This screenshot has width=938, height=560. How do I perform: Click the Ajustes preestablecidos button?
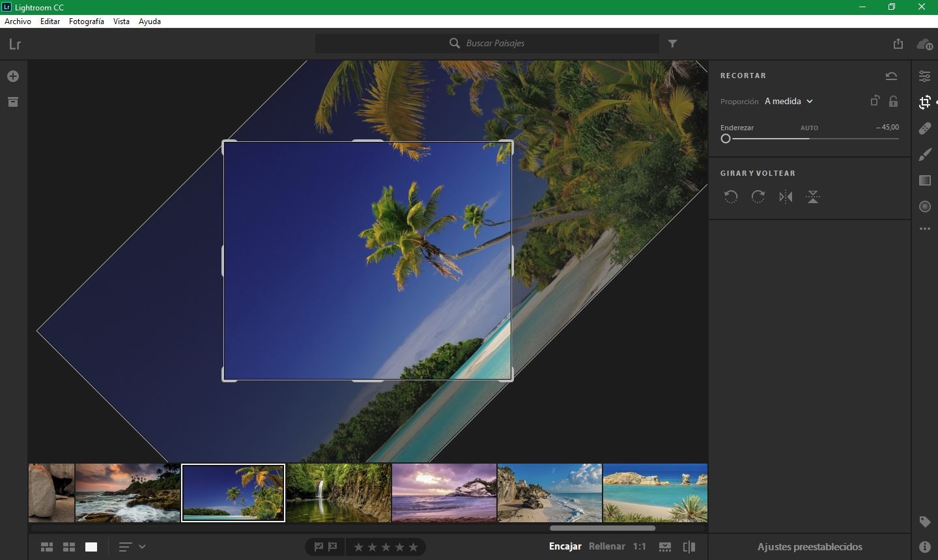809,547
